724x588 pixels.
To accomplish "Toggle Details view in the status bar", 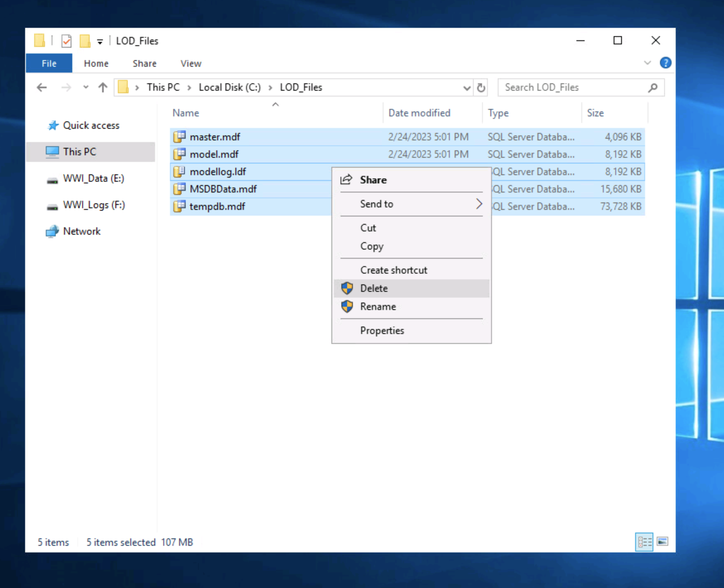I will [644, 542].
